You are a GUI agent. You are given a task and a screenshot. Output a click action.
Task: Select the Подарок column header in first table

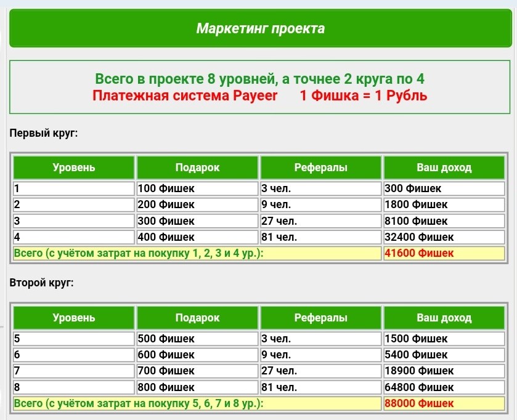(x=197, y=167)
